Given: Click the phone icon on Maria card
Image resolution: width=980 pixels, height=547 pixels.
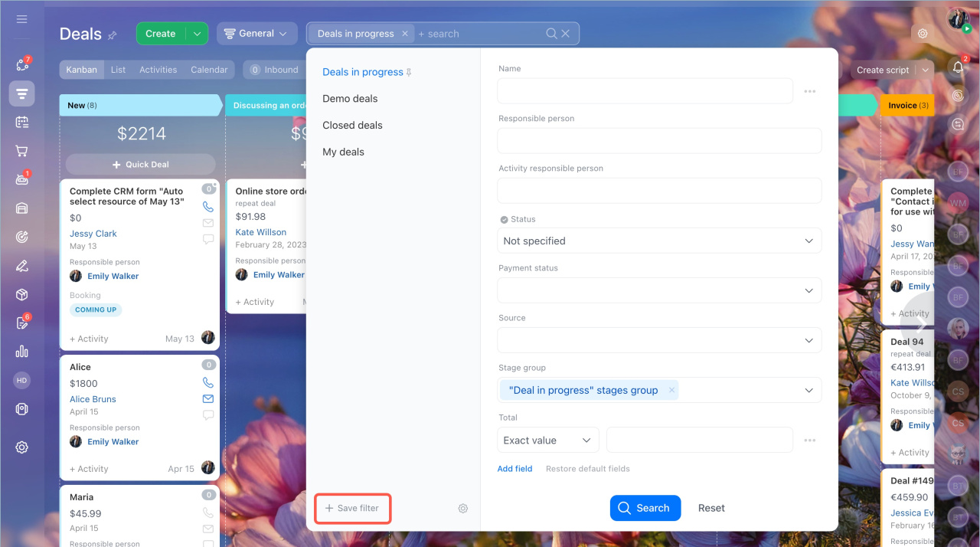Looking at the screenshot, I should pyautogui.click(x=207, y=513).
